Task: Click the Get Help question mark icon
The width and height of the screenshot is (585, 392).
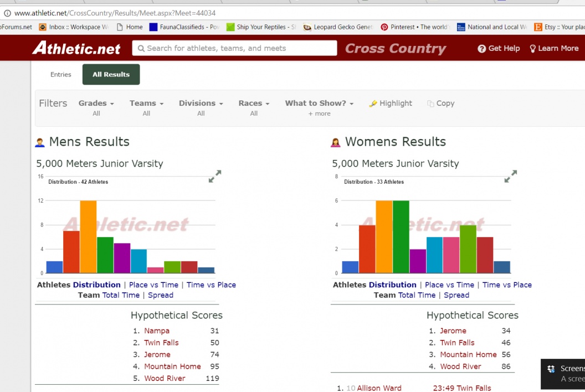Action: pyautogui.click(x=481, y=49)
